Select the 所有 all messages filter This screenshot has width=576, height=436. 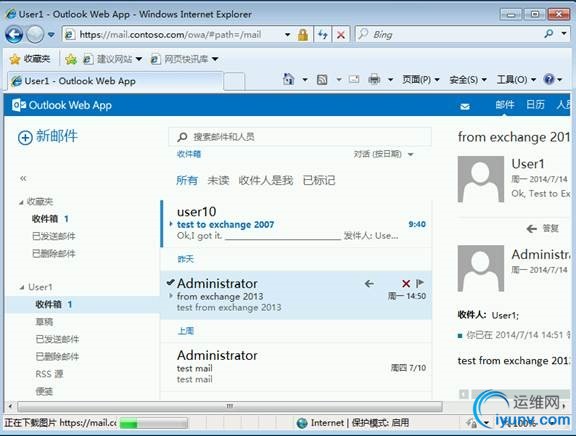click(187, 180)
